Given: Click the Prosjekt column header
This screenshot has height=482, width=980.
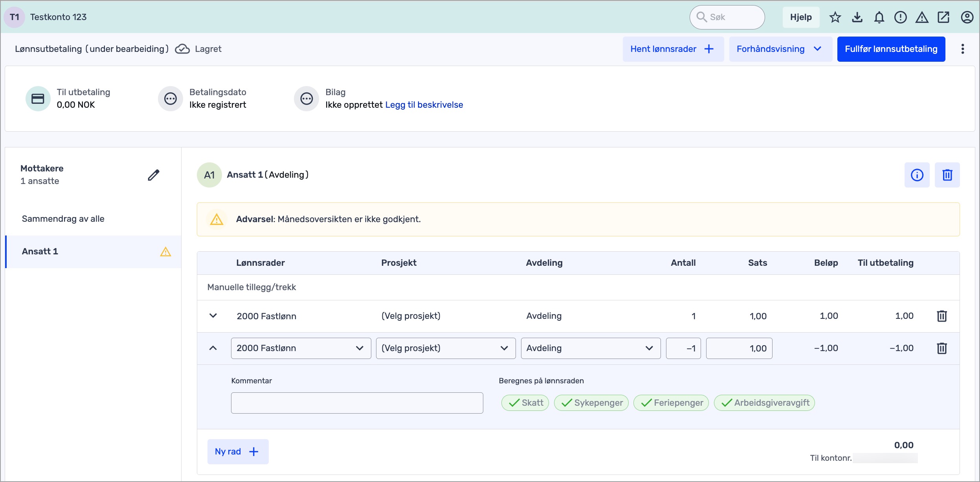Looking at the screenshot, I should 399,263.
